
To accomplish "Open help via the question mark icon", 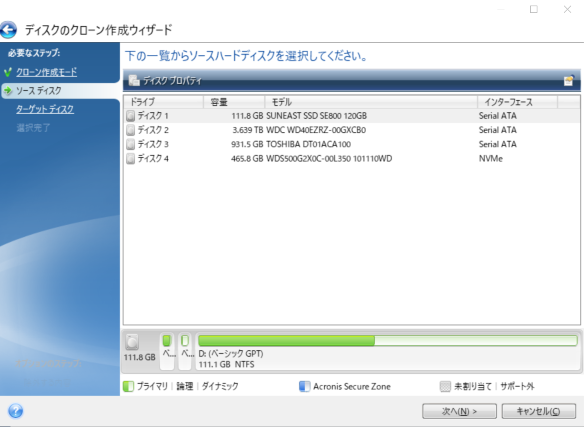I will (15, 411).
